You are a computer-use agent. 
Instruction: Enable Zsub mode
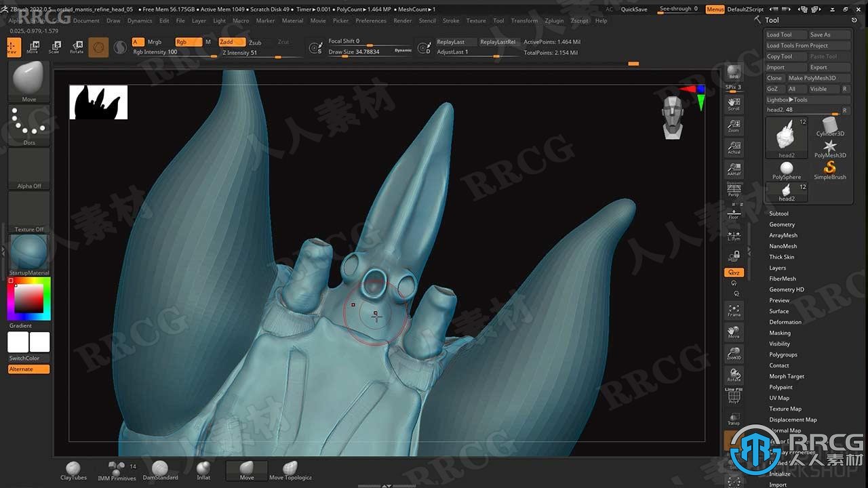(255, 42)
